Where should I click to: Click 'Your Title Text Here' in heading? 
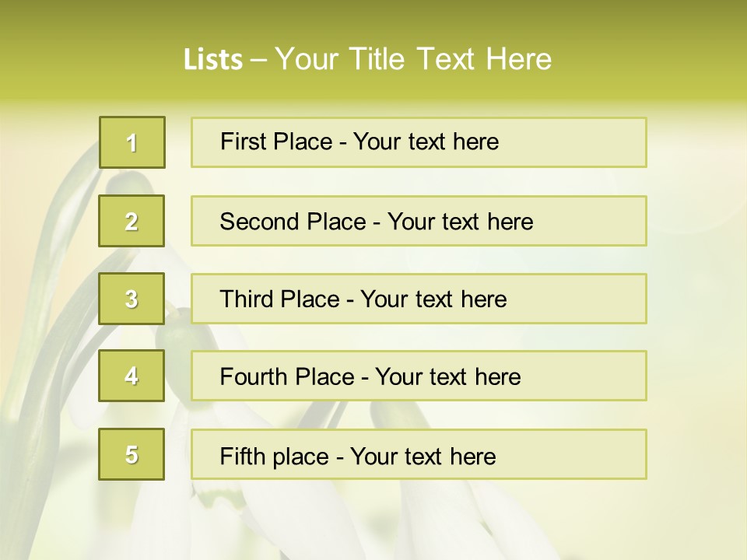(x=413, y=59)
